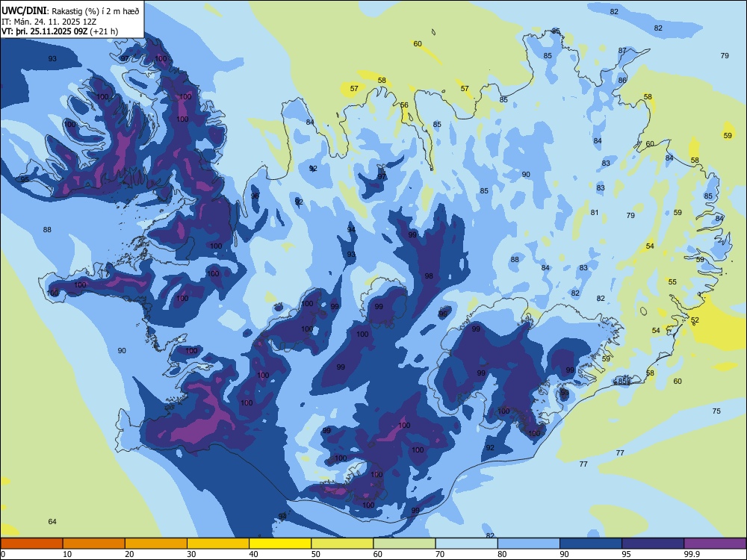Image resolution: width=747 pixels, height=560 pixels.
Task: Pick the 95–99.9 dark navy legend swatch
Action: click(x=653, y=544)
